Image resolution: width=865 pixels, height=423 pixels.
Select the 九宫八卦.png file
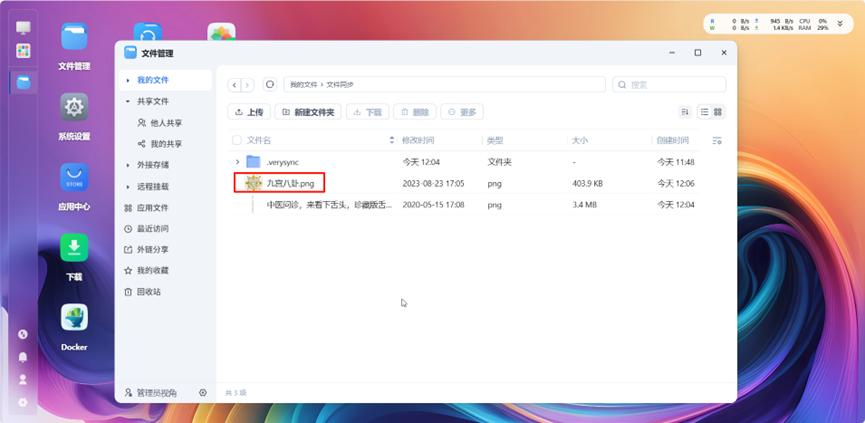[290, 183]
